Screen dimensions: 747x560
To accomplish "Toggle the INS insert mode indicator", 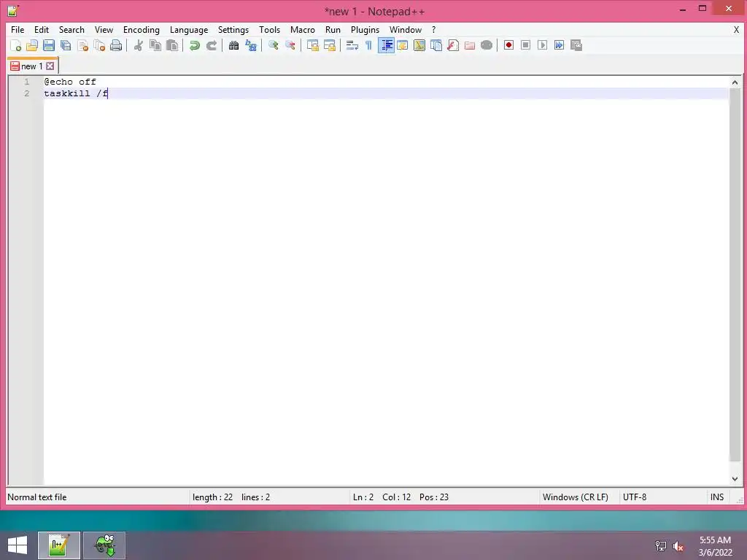I will click(x=717, y=497).
